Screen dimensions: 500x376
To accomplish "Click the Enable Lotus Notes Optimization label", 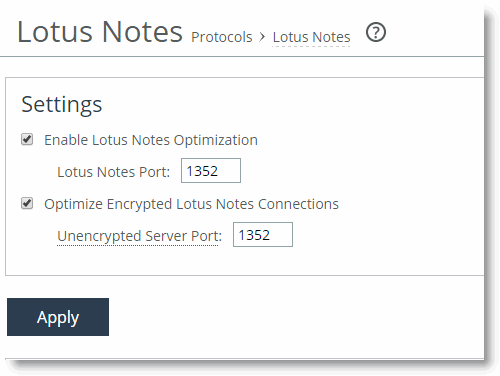I will pyautogui.click(x=151, y=140).
